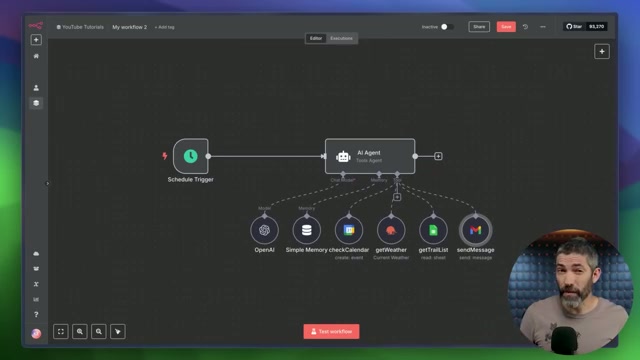The width and height of the screenshot is (640, 360).
Task: Click the 93,270 star count
Action: (596, 27)
